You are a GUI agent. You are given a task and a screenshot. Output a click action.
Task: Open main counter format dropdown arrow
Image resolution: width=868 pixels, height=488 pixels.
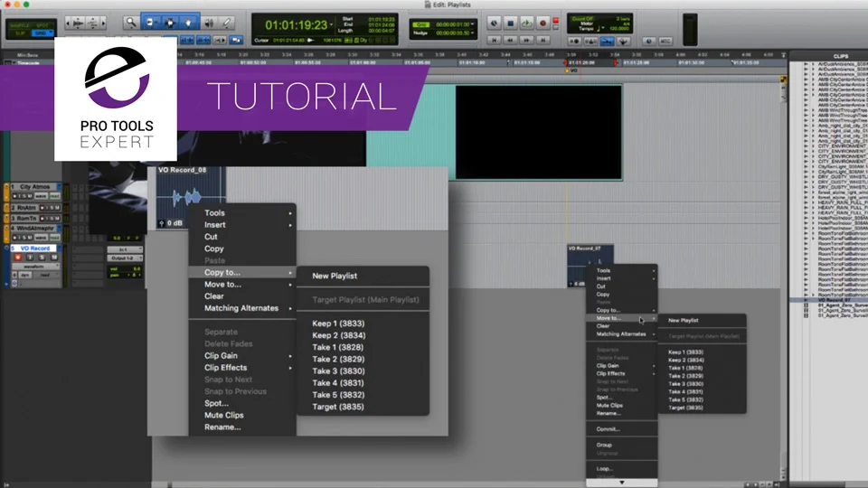coord(332,25)
